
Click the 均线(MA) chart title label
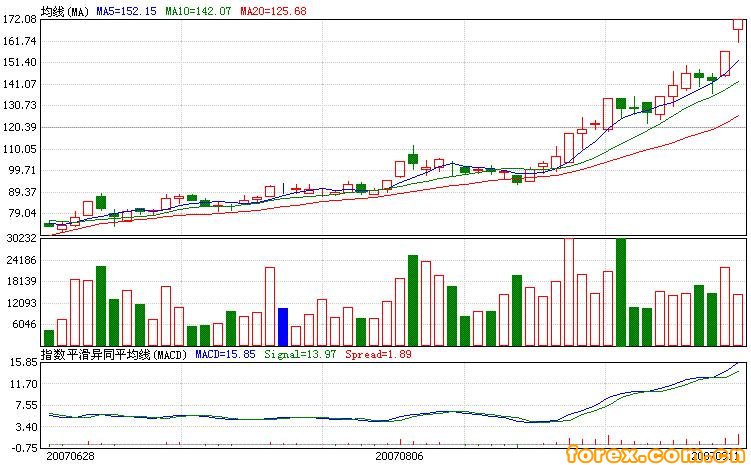point(65,10)
